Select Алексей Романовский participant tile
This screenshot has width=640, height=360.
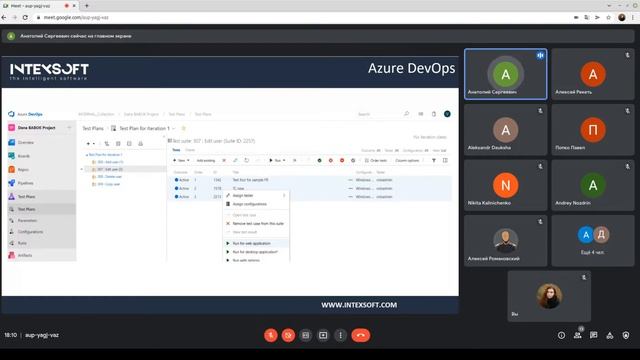(506, 241)
